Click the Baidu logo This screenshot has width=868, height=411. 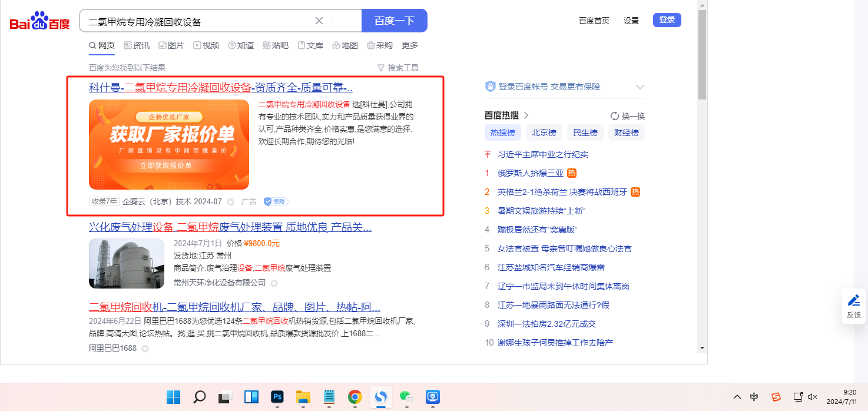pos(39,21)
